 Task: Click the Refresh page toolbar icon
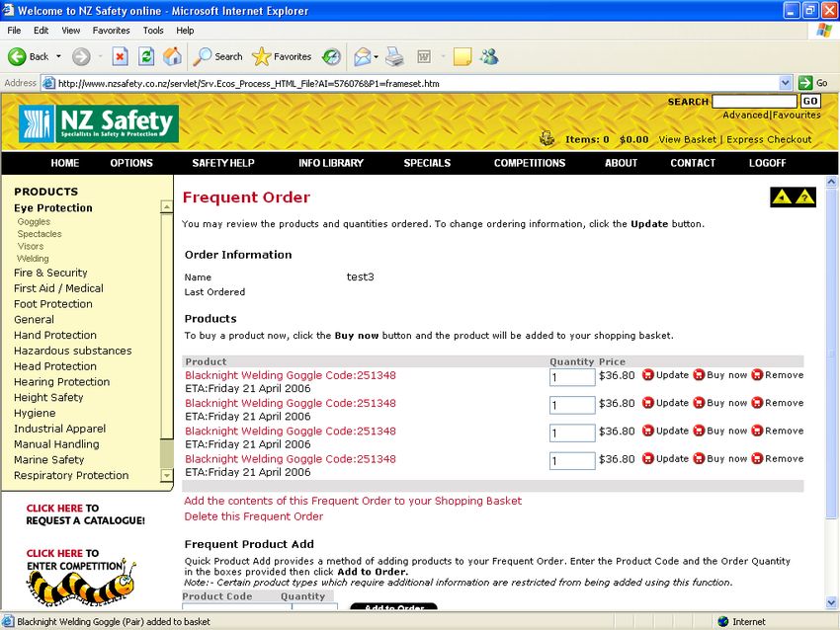pyautogui.click(x=146, y=56)
